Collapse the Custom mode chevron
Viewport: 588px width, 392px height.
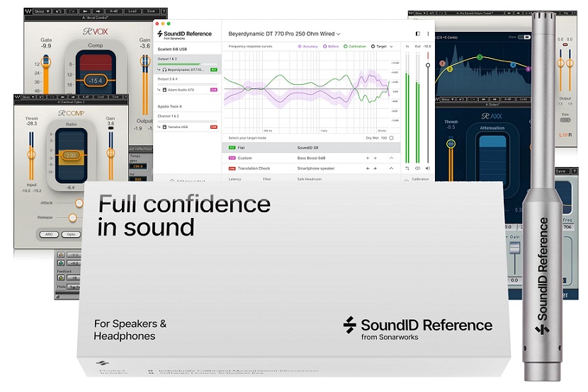coord(391,158)
